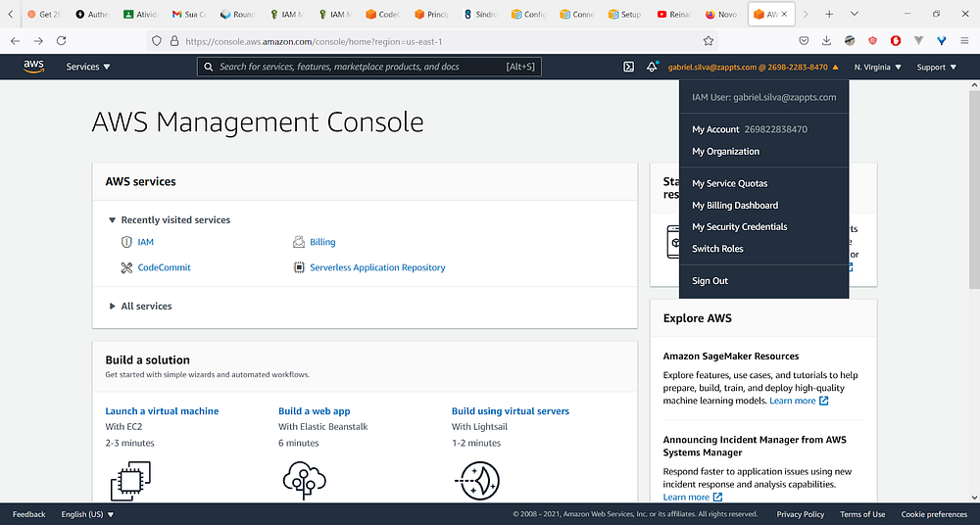
Task: Click the Lightsail compass icon
Action: (477, 480)
